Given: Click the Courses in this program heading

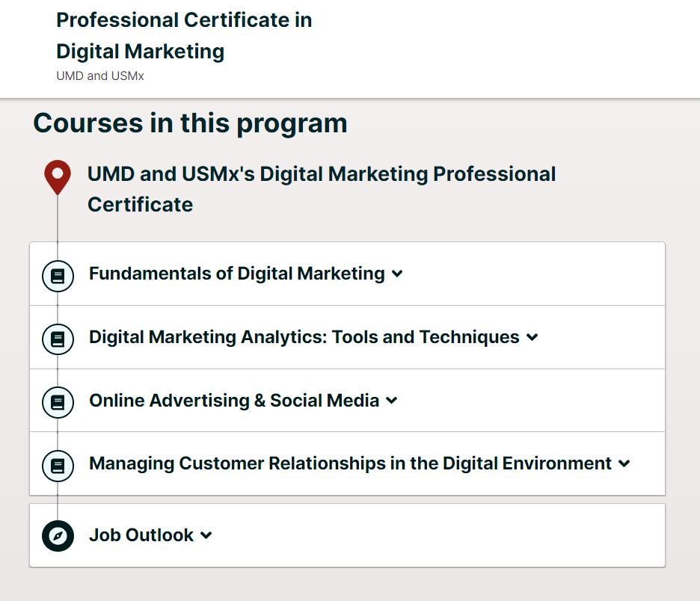Looking at the screenshot, I should (190, 123).
